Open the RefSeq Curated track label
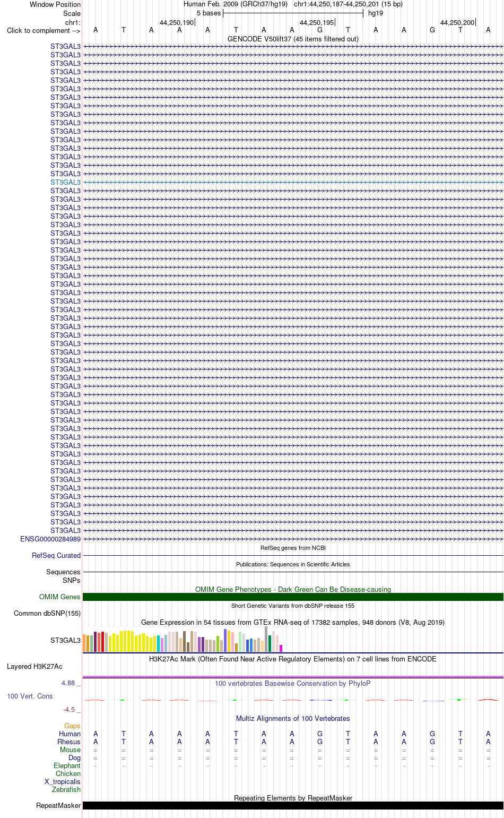The width and height of the screenshot is (504, 818). point(56,555)
